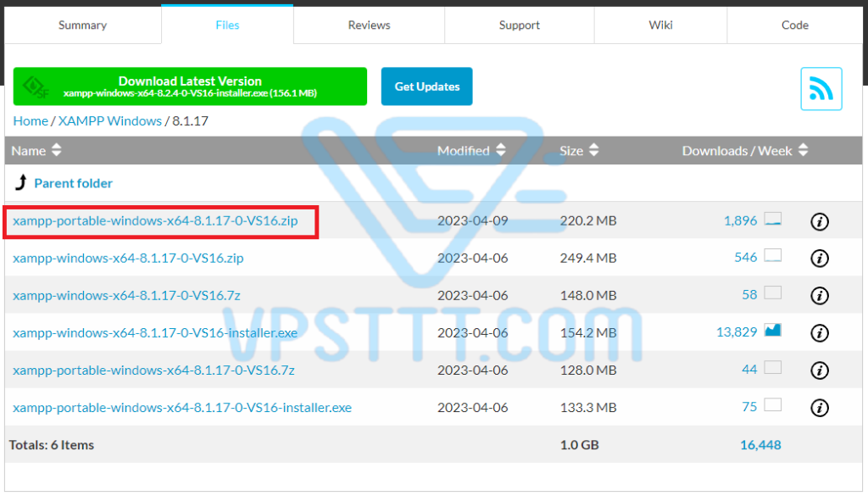This screenshot has height=496, width=868.
Task: Open the RSS feed icon
Action: pos(821,88)
